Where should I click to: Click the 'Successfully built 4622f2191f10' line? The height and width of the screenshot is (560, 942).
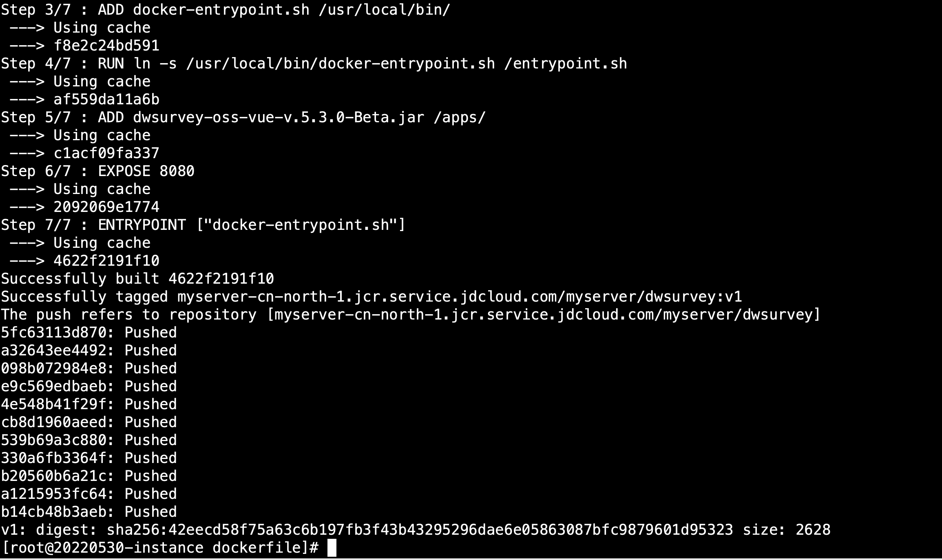coord(137,279)
